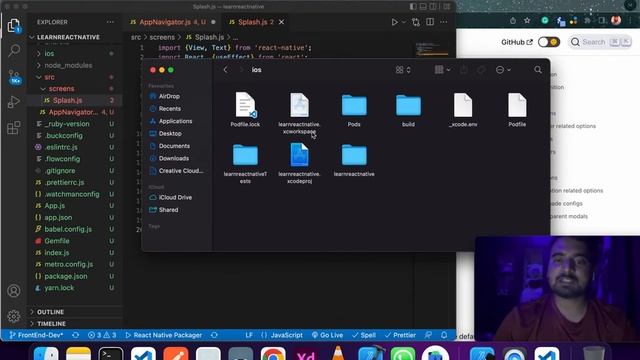Click the sync changes icon in status bar
The width and height of the screenshot is (640, 360).
[76, 335]
